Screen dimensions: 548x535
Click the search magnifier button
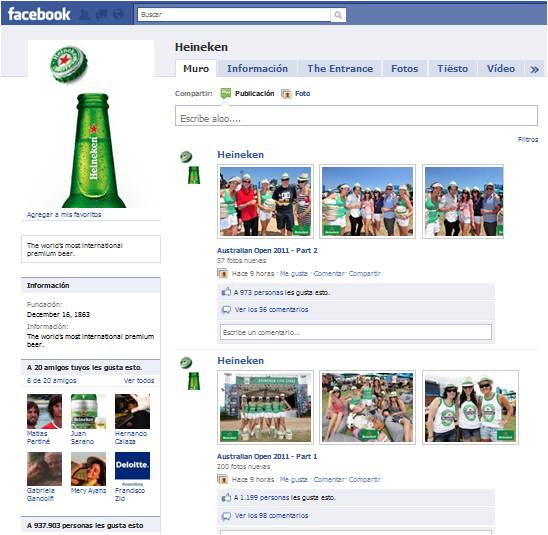(338, 15)
